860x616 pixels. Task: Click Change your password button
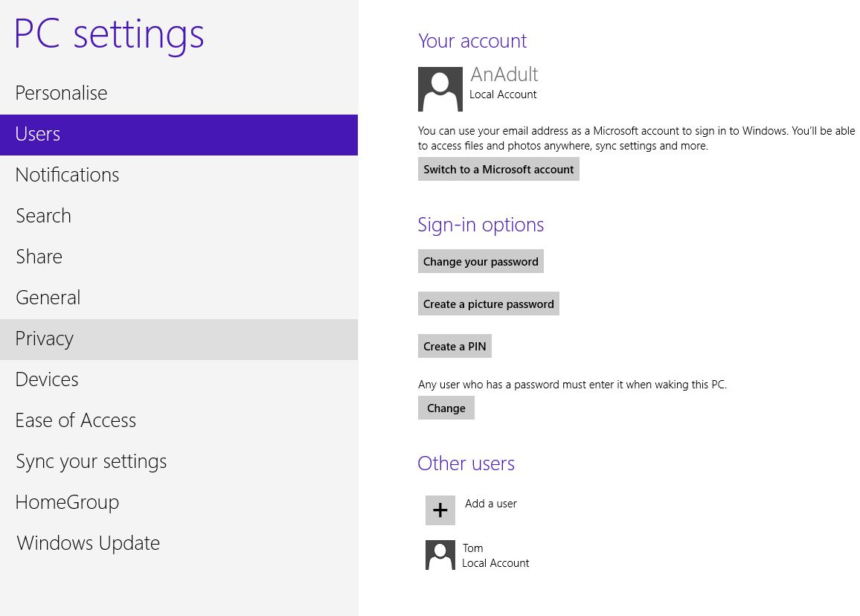pos(481,262)
